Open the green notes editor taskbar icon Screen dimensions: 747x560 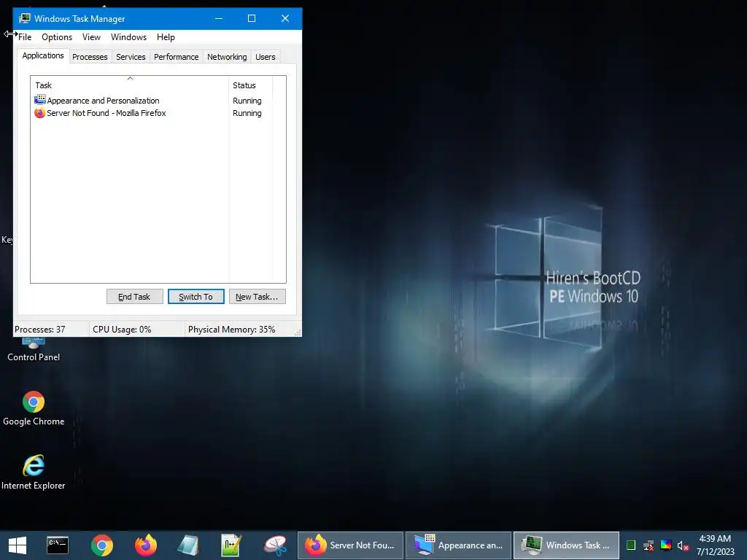coord(231,545)
